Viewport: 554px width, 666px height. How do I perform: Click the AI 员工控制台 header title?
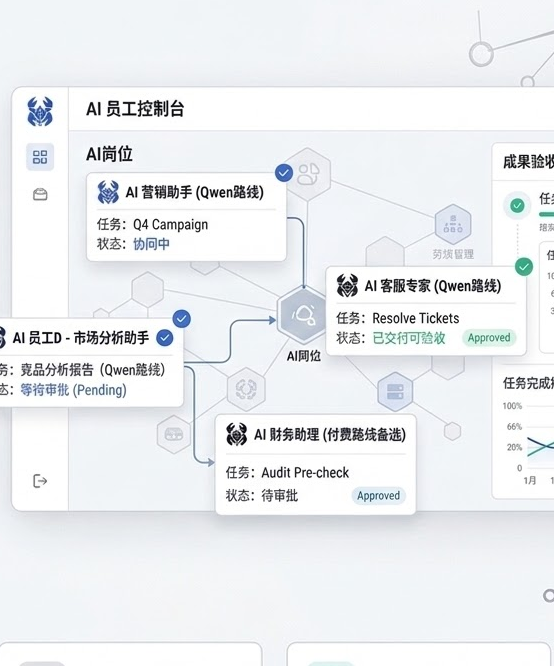(135, 109)
